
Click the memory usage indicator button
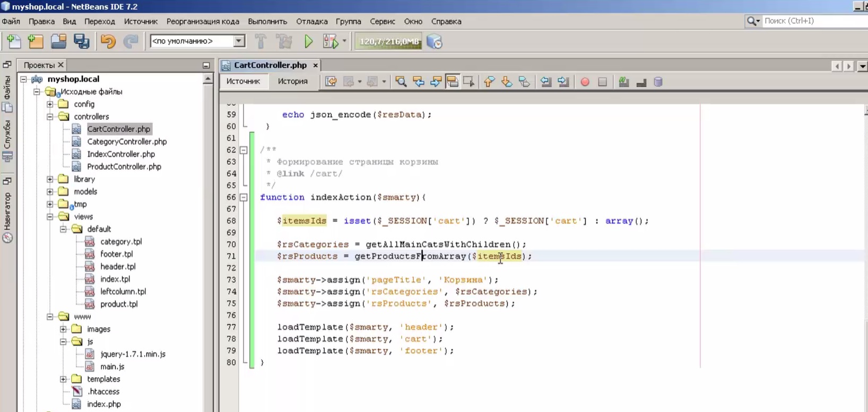[x=388, y=41]
